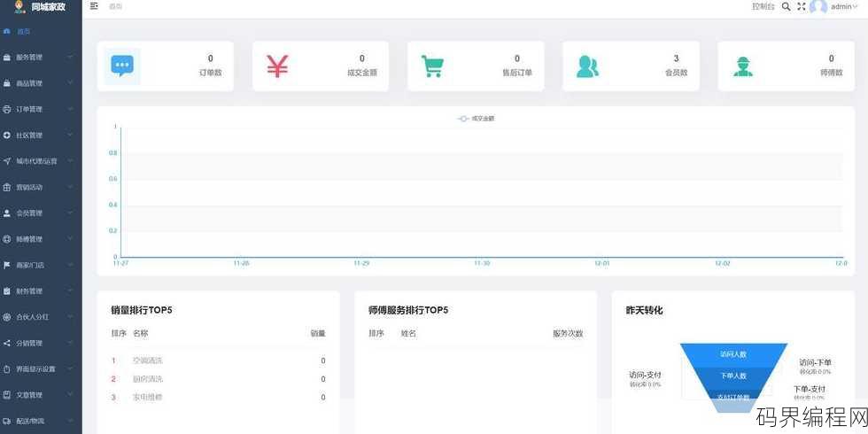Screen dimensions: 868x434
Task: Toggle the sidebar collapse hamburger icon
Action: 94,7
